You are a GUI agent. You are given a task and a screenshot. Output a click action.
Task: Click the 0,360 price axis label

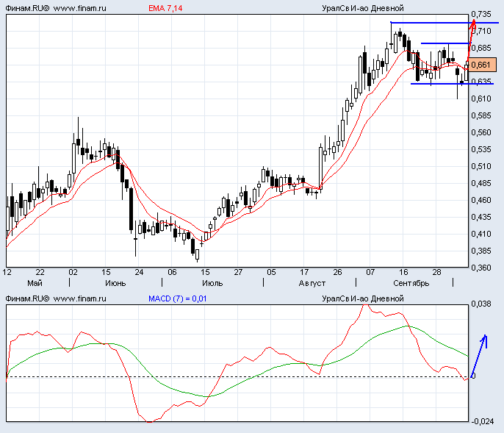click(x=481, y=268)
